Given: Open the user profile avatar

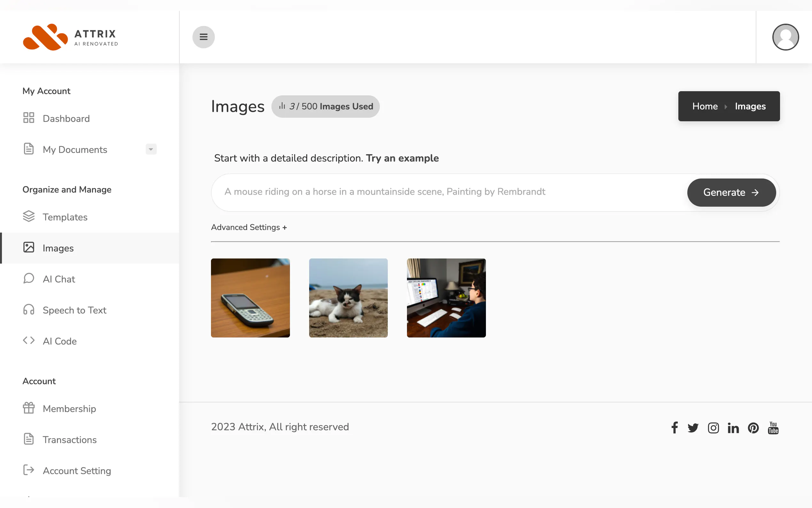Looking at the screenshot, I should pos(785,37).
